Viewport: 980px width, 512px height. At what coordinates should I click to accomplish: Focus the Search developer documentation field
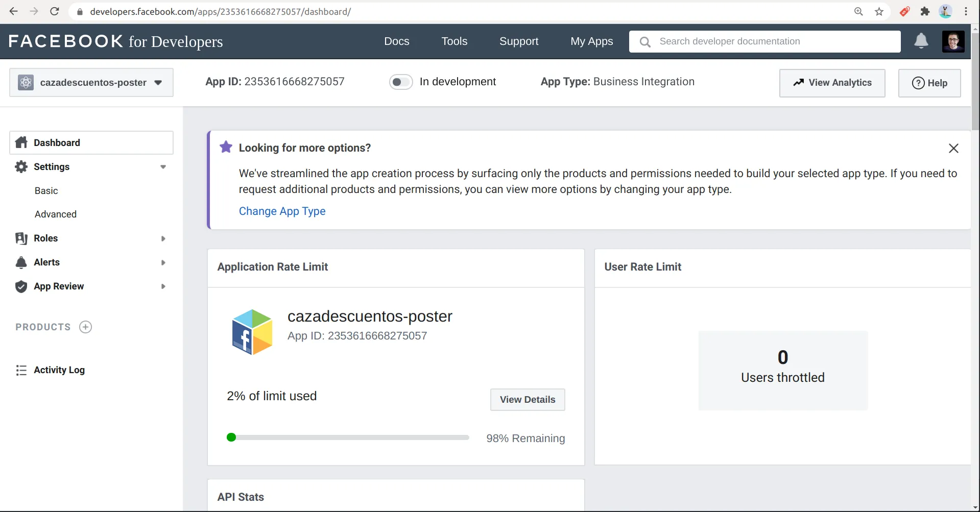[x=765, y=41]
